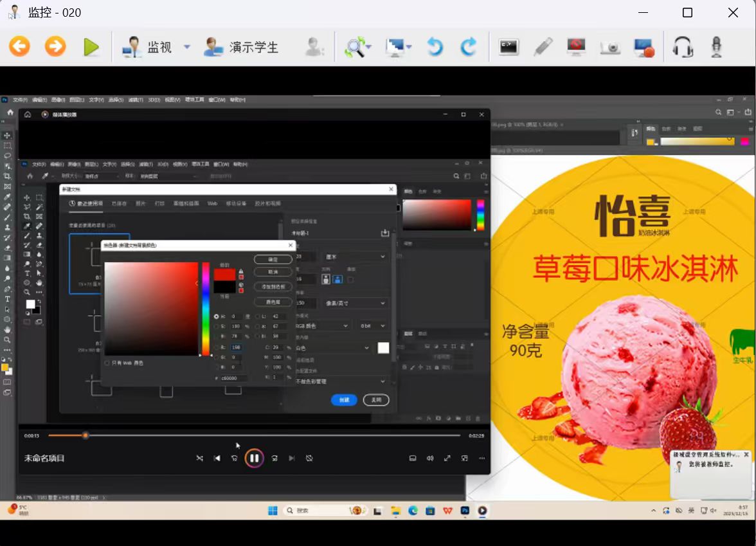Click the 添加到色板 button
This screenshot has height=546, width=756.
273,286
